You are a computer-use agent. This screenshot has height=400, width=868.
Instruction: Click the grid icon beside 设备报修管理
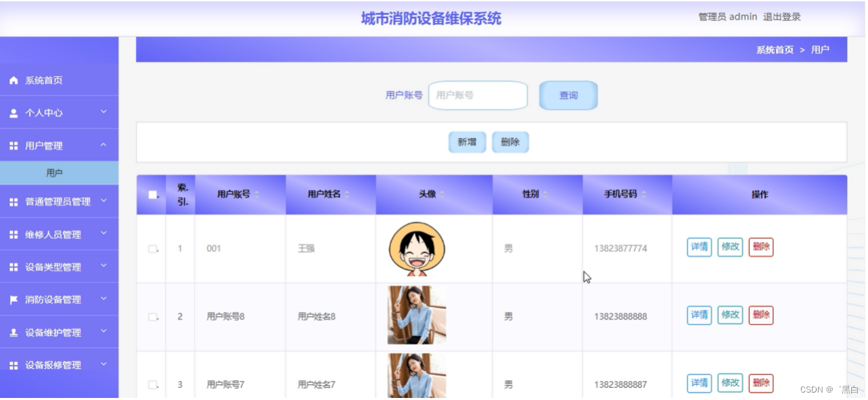[14, 365]
